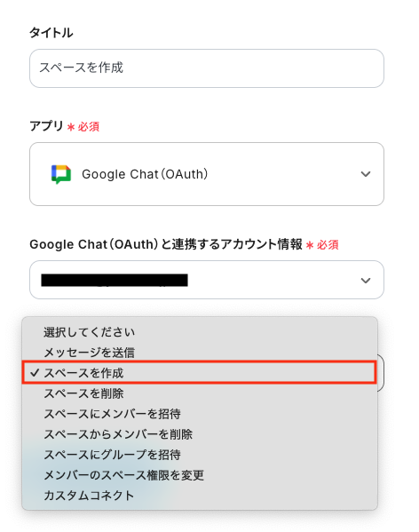Screen dimensions: 419x532
Task: Expand the account info dropdown chevron
Action: click(x=366, y=281)
